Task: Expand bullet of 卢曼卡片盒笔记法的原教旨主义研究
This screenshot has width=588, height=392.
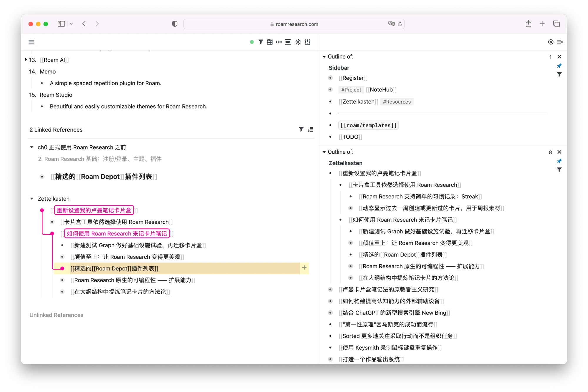Action: [330, 290]
